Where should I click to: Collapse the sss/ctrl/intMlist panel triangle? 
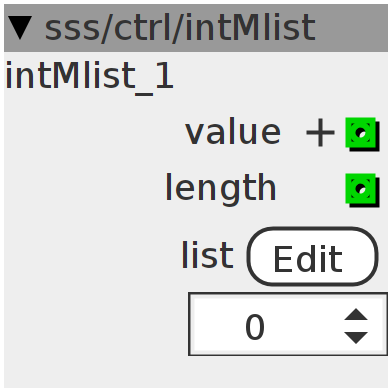tap(20, 28)
